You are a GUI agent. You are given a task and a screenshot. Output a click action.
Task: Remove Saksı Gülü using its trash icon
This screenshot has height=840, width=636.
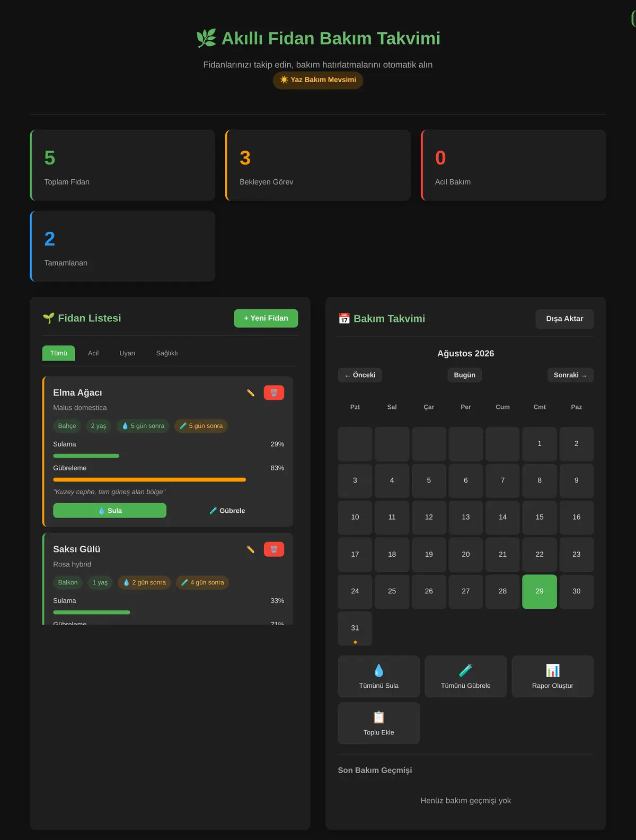274,549
